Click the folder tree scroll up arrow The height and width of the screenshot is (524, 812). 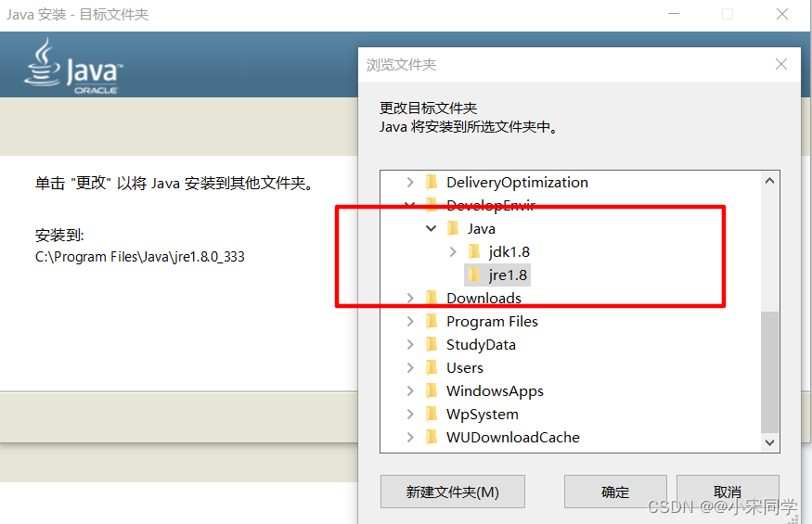coord(769,181)
